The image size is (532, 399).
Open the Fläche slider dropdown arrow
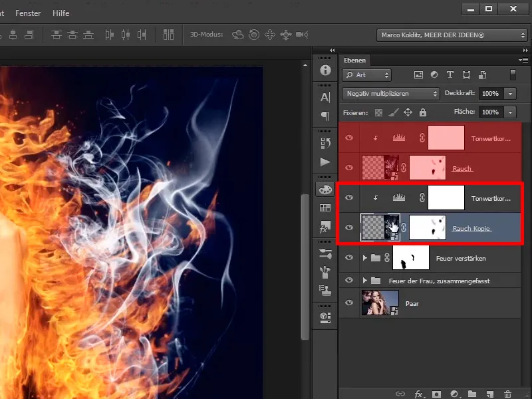click(510, 112)
